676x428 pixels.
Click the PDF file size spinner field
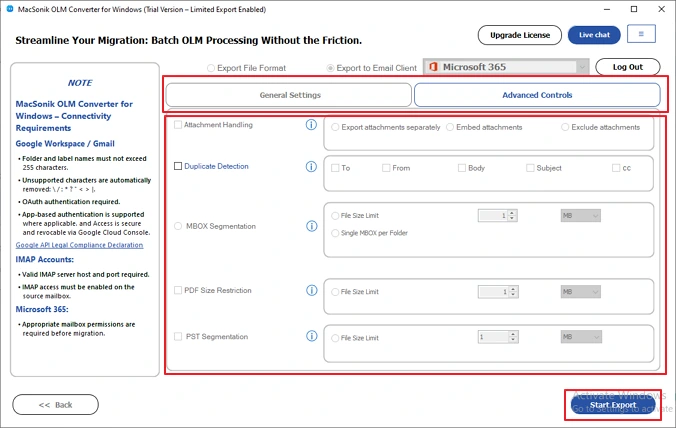[x=498, y=292]
